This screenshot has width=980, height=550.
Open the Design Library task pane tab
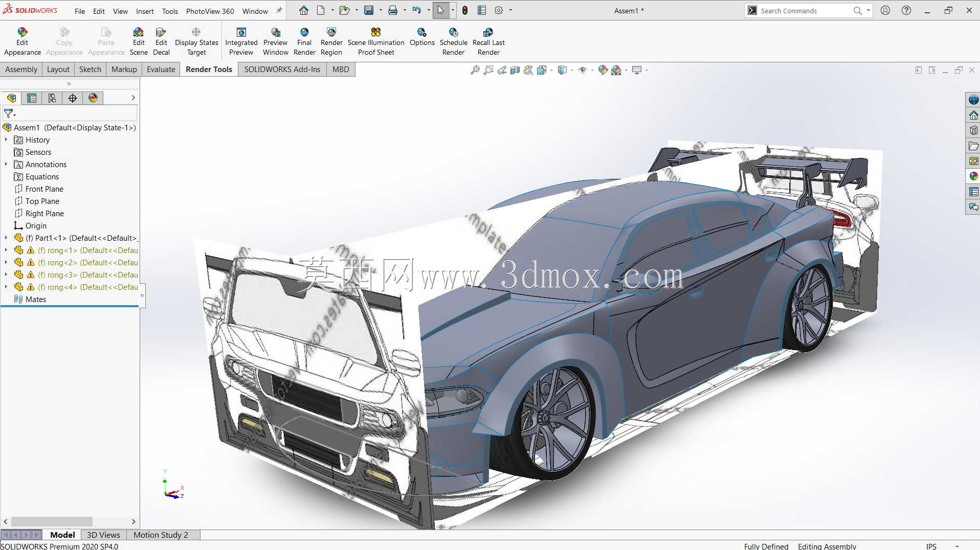(x=973, y=130)
